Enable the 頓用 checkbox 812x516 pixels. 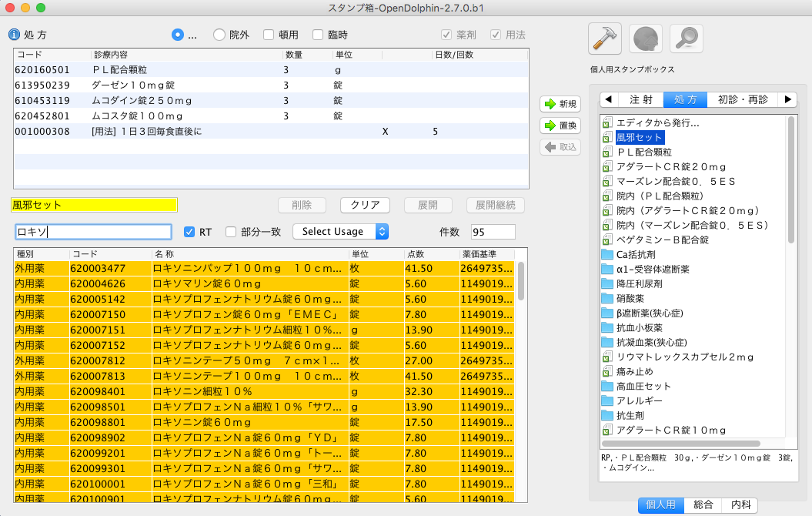point(269,35)
